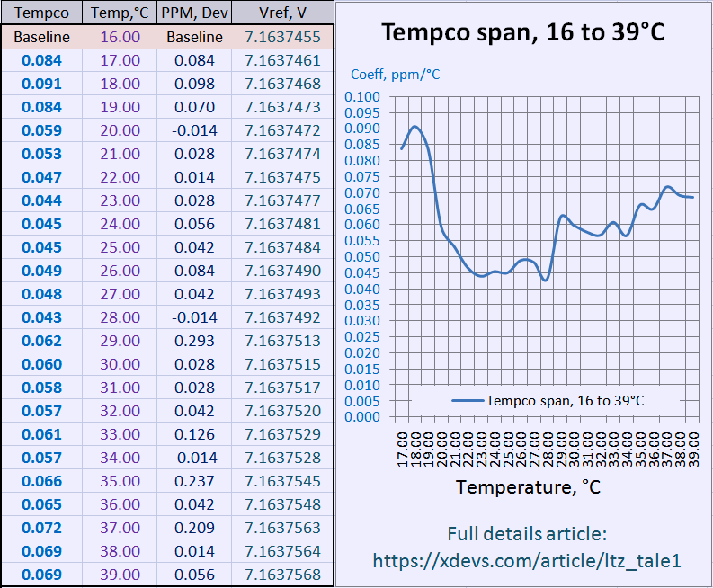Click Tempco value 0.061
Image resolution: width=713 pixels, height=588 pixels.
point(42,434)
